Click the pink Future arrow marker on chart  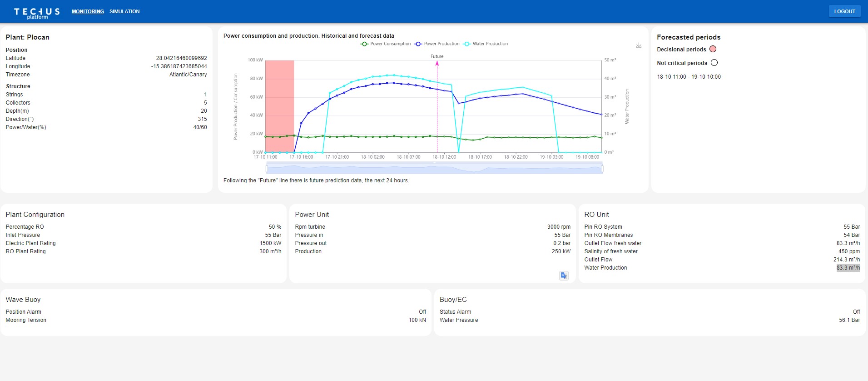(437, 63)
